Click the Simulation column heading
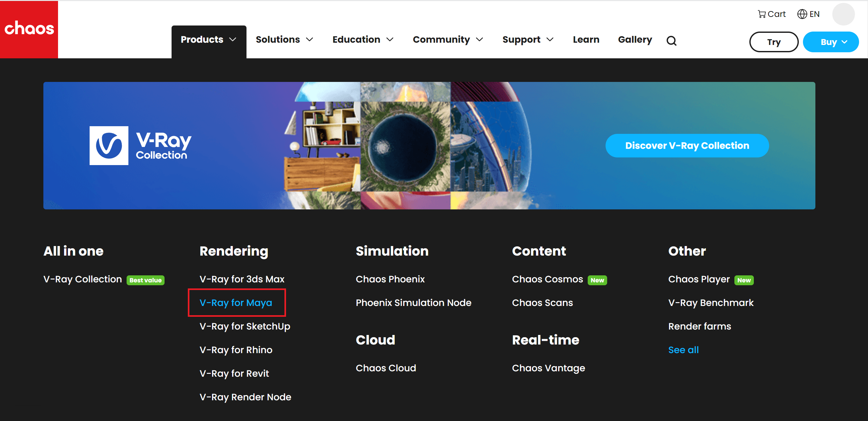This screenshot has height=421, width=868. click(392, 251)
